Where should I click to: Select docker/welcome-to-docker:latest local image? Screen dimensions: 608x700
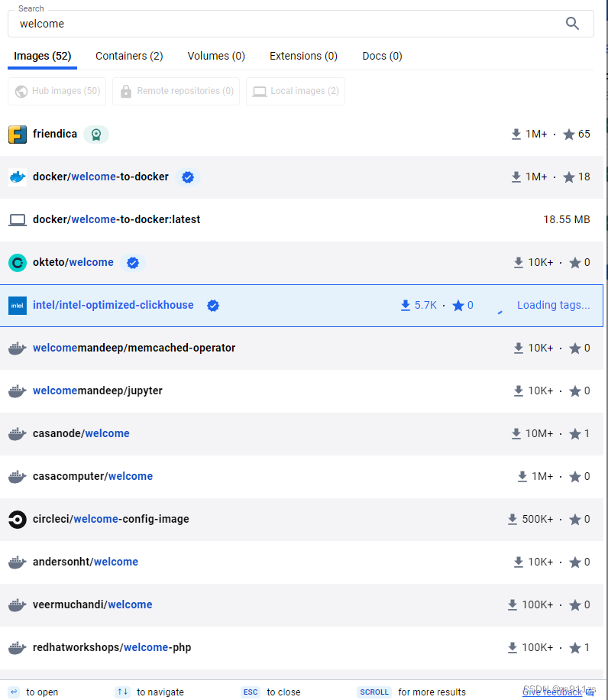302,220
